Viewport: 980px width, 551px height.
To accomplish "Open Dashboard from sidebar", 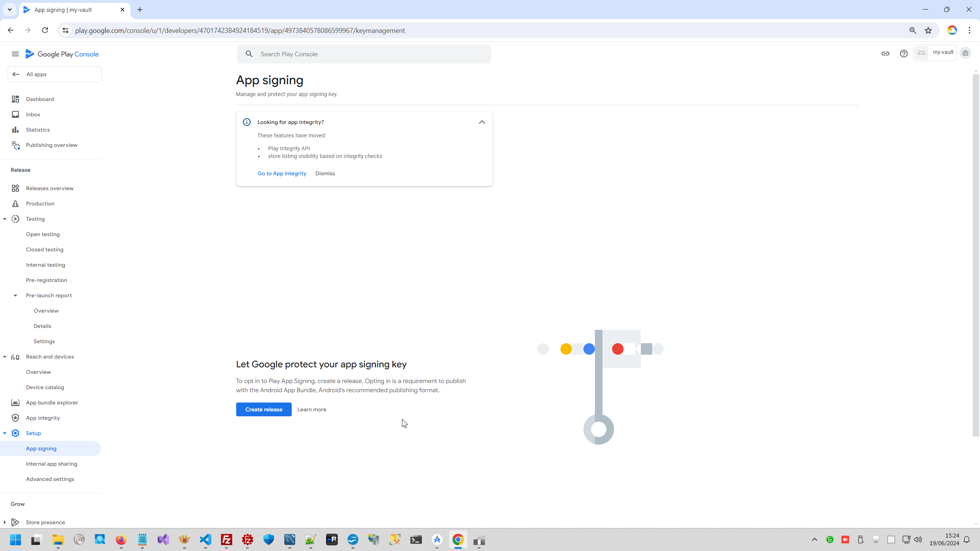I will (40, 99).
